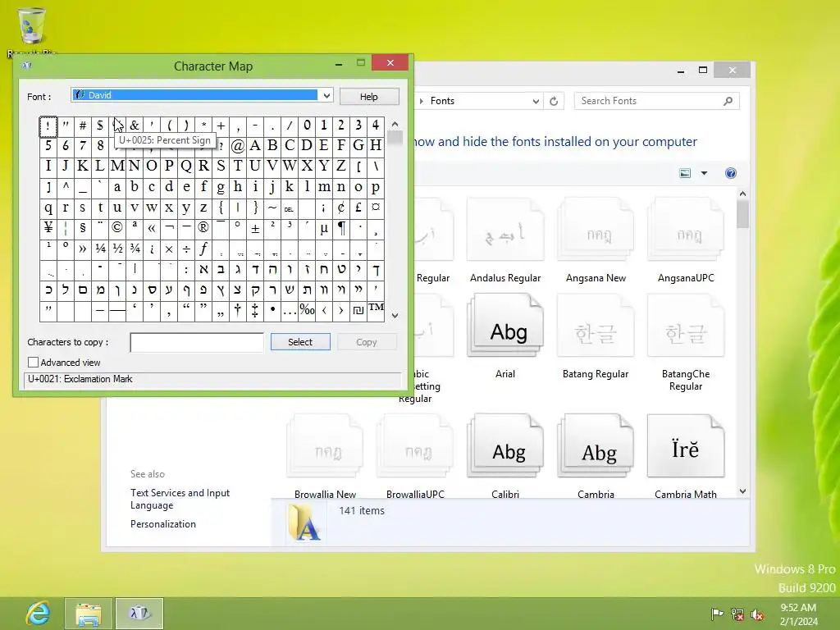
Task: Click the character grid scrollbar thumb
Action: [395, 138]
